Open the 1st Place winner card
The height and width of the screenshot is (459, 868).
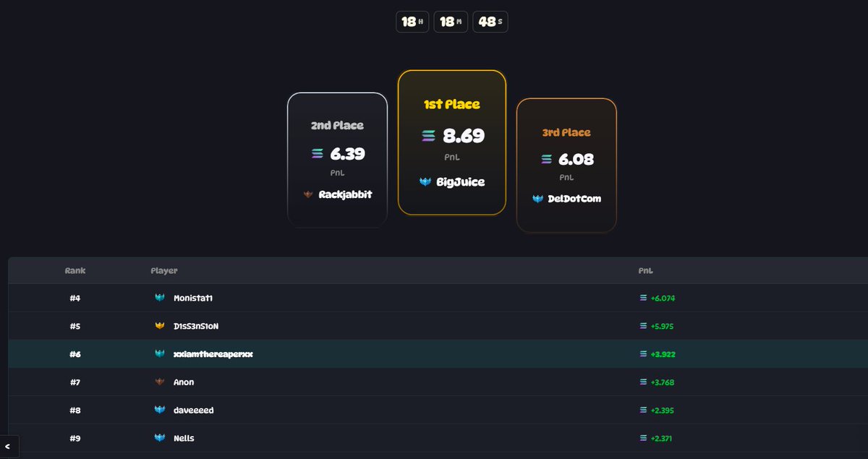coord(451,142)
